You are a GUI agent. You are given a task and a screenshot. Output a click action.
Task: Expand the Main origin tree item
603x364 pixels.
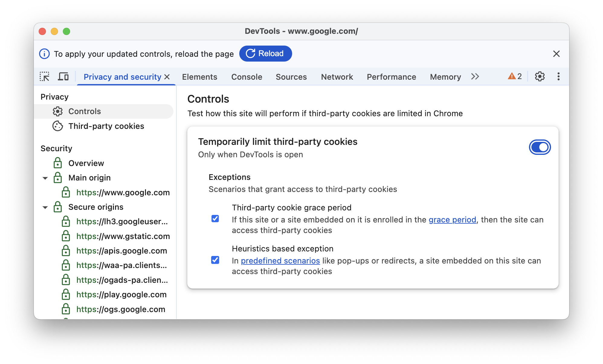point(47,178)
